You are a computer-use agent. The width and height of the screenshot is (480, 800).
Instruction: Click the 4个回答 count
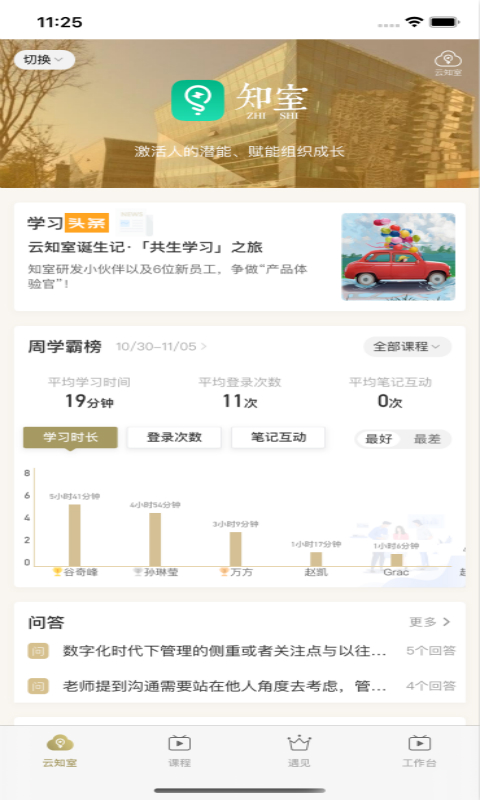tap(431, 686)
